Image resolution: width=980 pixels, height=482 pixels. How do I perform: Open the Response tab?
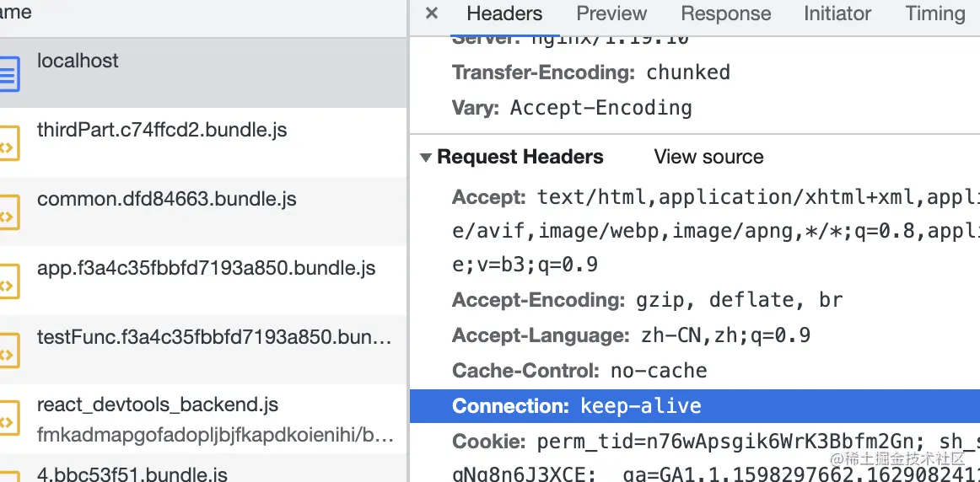coord(725,13)
